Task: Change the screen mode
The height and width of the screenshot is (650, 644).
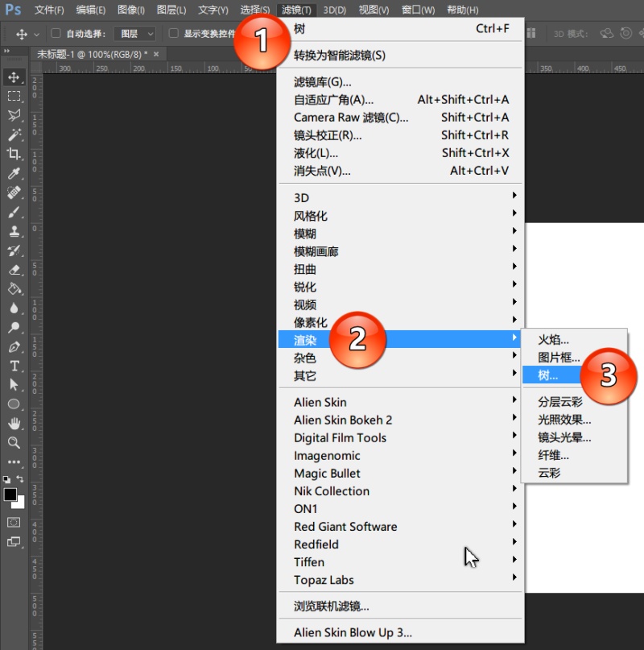Action: [14, 541]
